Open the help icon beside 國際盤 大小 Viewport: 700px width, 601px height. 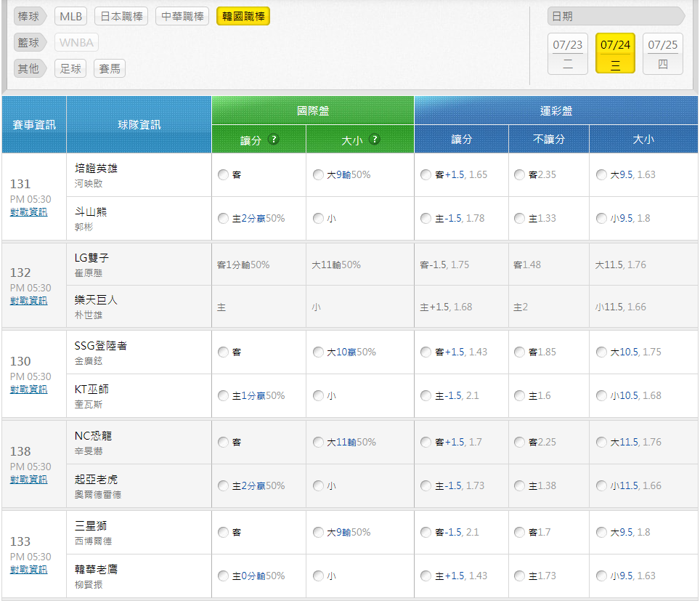pyautogui.click(x=375, y=140)
